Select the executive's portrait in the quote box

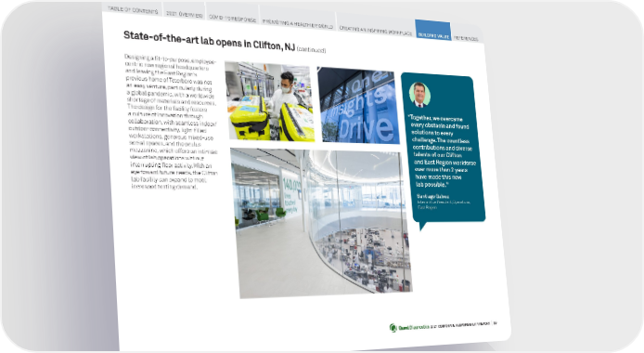[419, 95]
